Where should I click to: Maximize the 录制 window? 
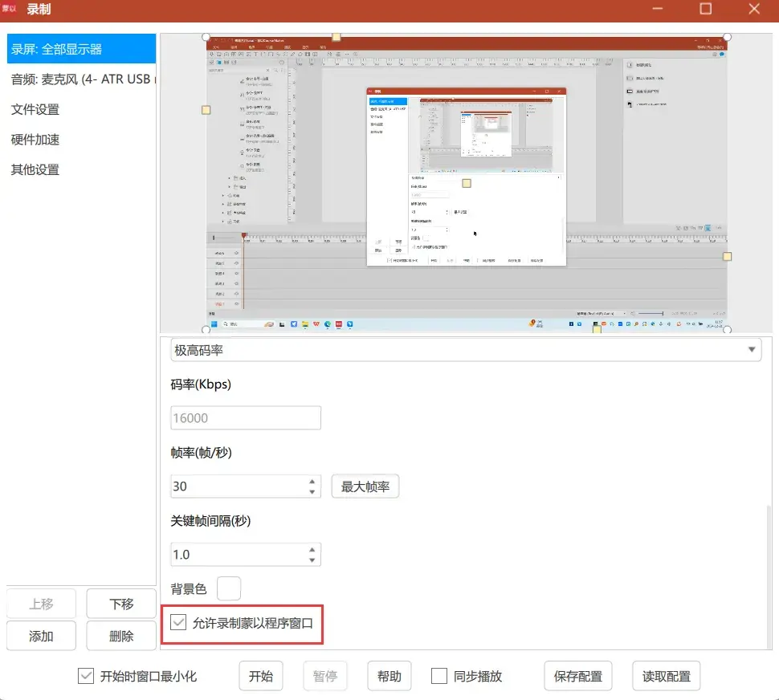[705, 9]
